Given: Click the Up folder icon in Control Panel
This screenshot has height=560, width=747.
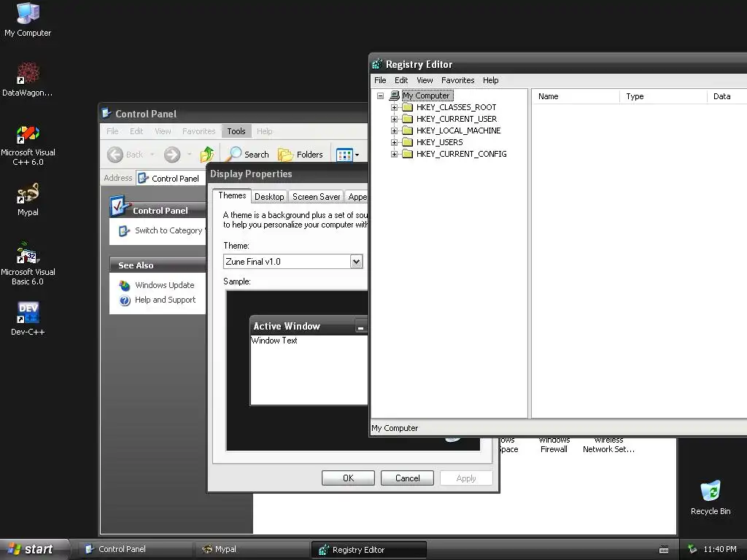Looking at the screenshot, I should point(207,155).
